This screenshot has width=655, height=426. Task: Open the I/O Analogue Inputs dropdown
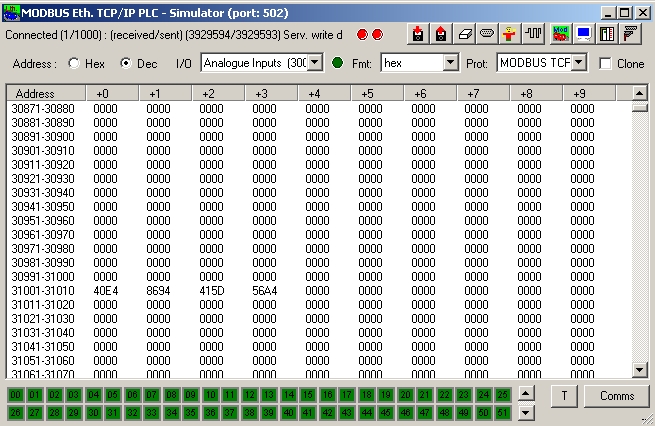(x=313, y=63)
